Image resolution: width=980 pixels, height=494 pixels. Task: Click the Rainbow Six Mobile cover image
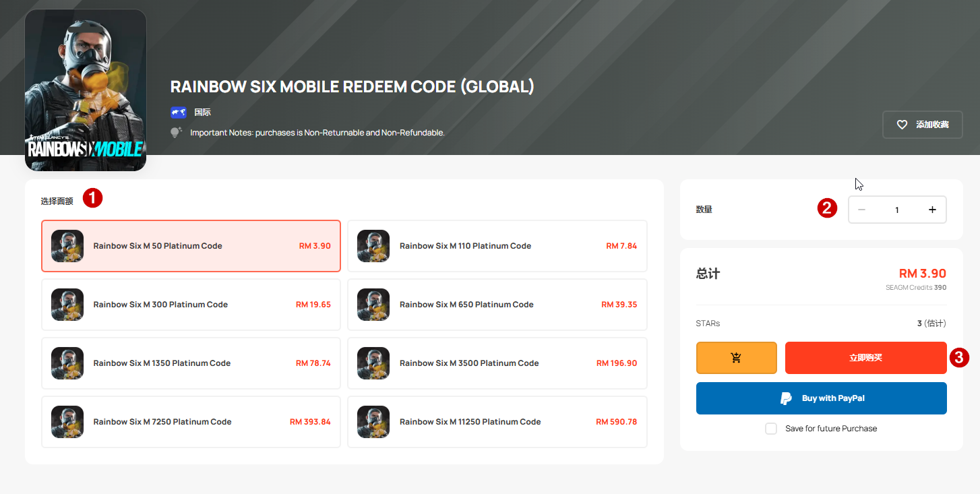coord(86,90)
